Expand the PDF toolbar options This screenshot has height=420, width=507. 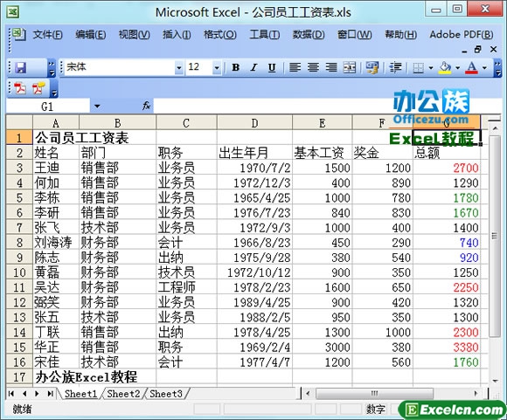pyautogui.click(x=54, y=89)
